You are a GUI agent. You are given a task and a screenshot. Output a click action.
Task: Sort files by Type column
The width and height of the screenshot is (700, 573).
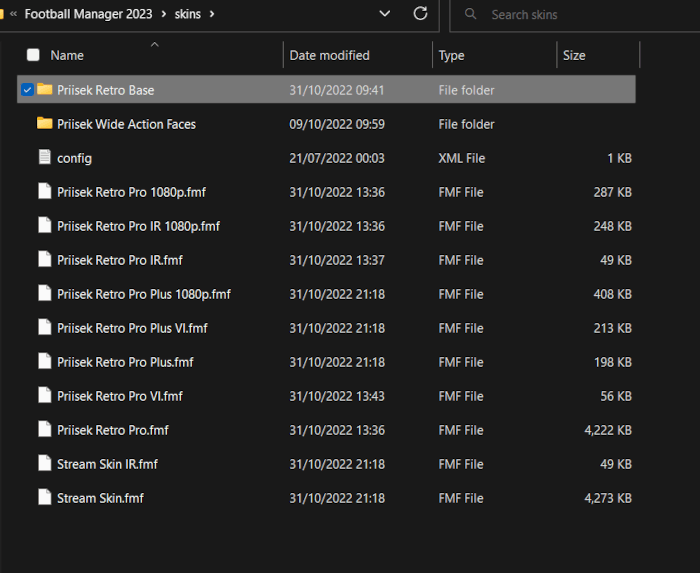point(451,55)
